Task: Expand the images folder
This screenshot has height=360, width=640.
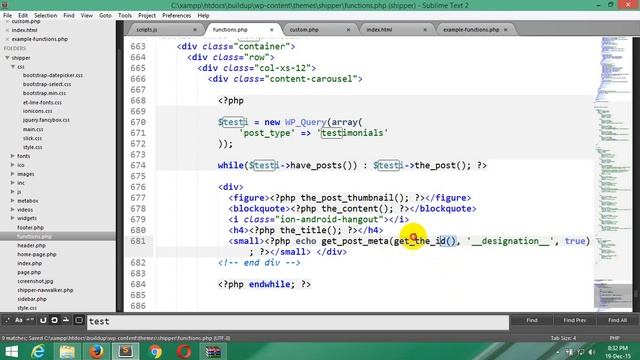Action: [13, 174]
